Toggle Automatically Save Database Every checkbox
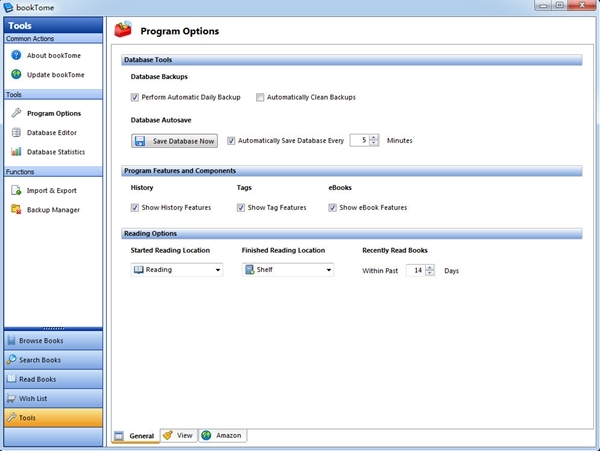Screen dimensions: 600x451 [x=231, y=141]
